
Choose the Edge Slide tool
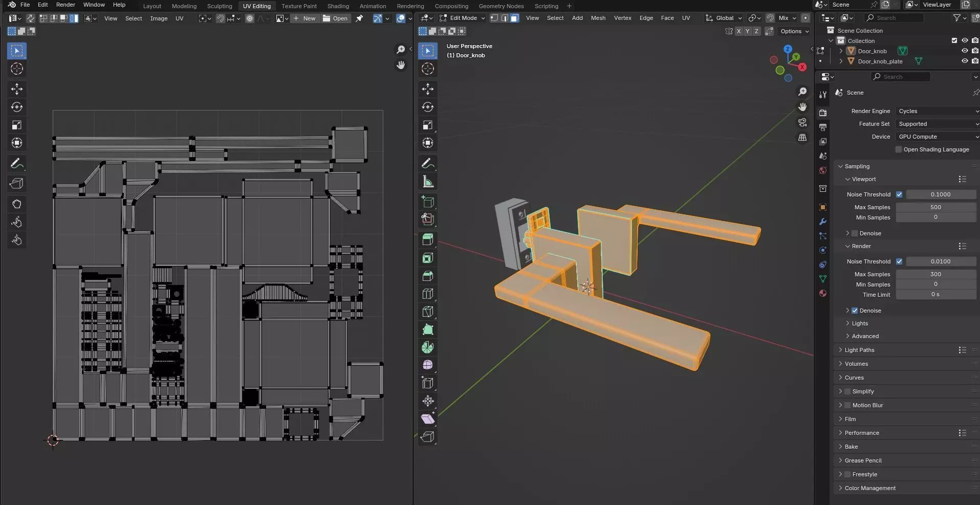pyautogui.click(x=428, y=383)
